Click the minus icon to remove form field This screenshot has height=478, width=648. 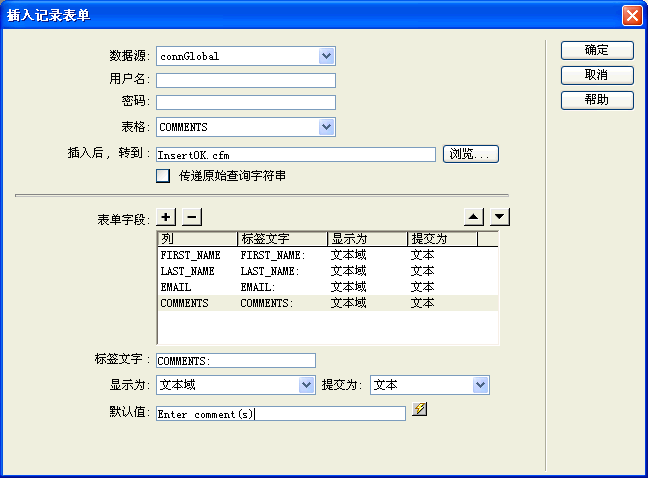[x=192, y=217]
